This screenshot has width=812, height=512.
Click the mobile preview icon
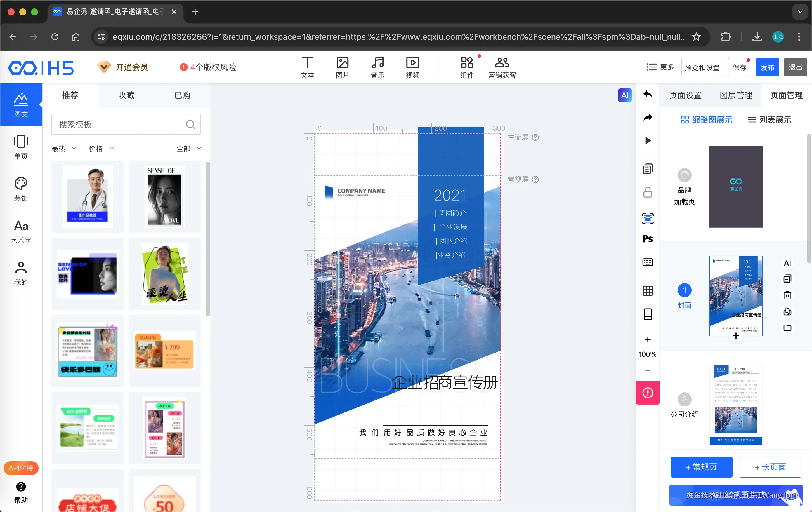(648, 314)
